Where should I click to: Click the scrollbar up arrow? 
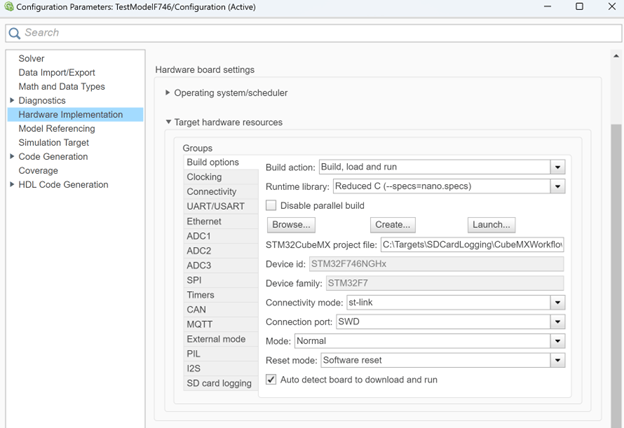(616, 56)
